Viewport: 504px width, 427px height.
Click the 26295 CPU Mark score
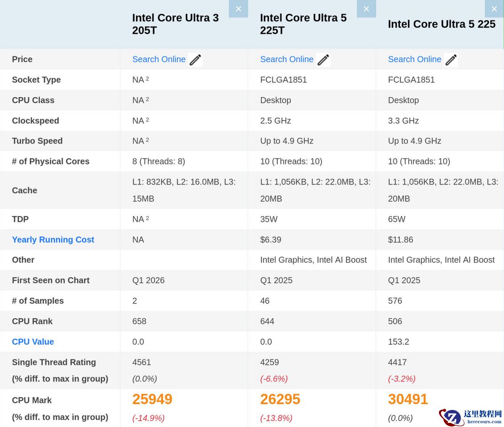280,399
